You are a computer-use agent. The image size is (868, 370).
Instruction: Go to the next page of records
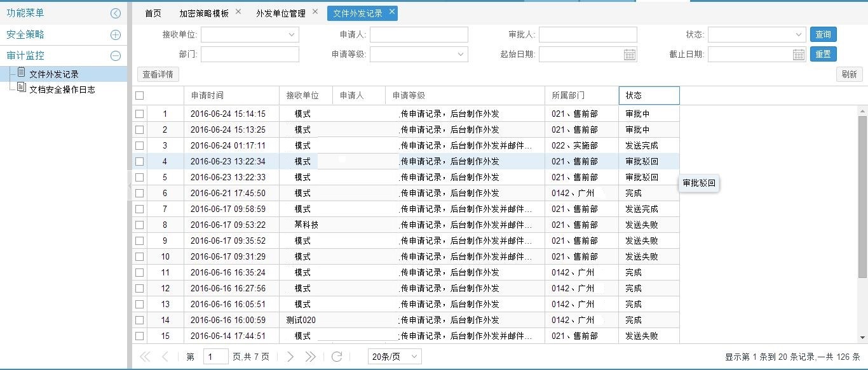[x=290, y=357]
